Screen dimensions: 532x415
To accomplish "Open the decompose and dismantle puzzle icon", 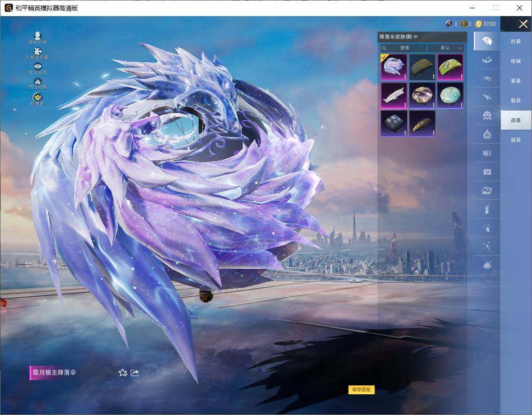I will pos(38,51).
